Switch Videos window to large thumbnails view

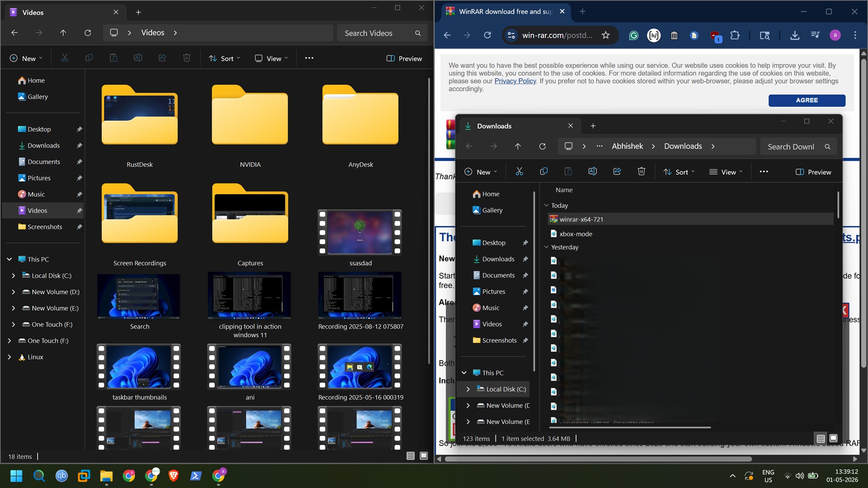pyautogui.click(x=424, y=456)
